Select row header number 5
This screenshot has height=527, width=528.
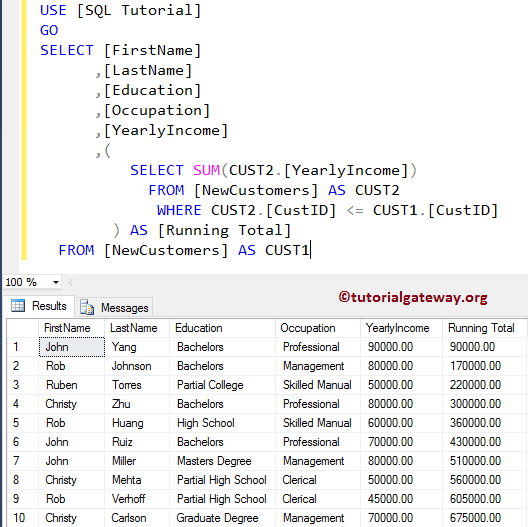(x=22, y=423)
